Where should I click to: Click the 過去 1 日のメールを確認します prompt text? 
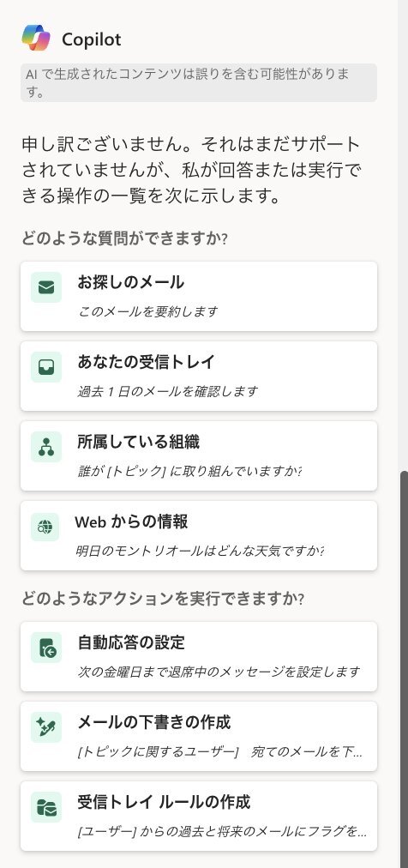click(x=167, y=391)
